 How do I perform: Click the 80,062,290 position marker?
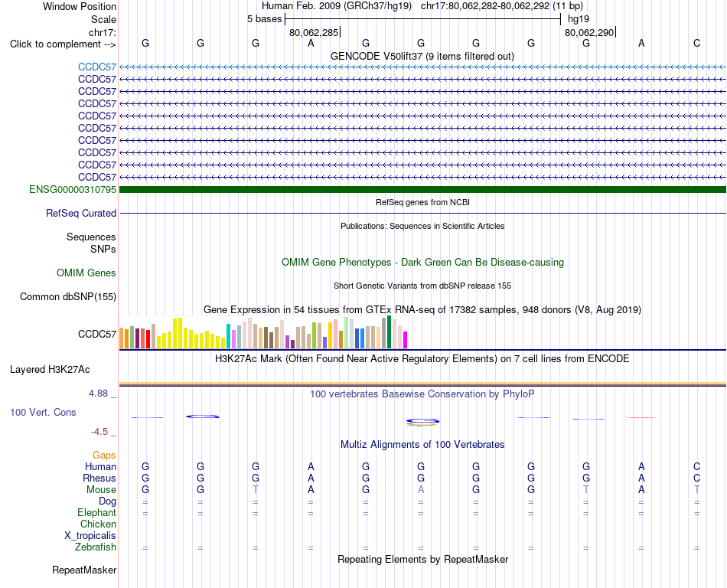[x=589, y=32]
